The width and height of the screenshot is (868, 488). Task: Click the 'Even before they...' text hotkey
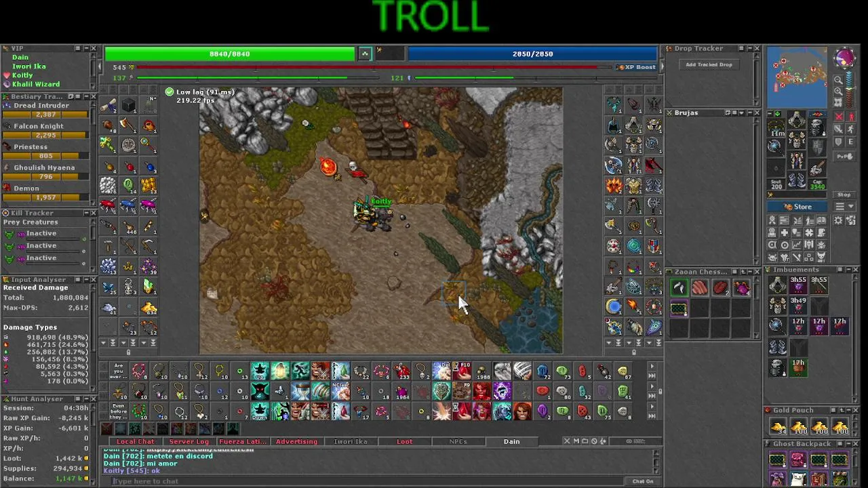(x=119, y=411)
